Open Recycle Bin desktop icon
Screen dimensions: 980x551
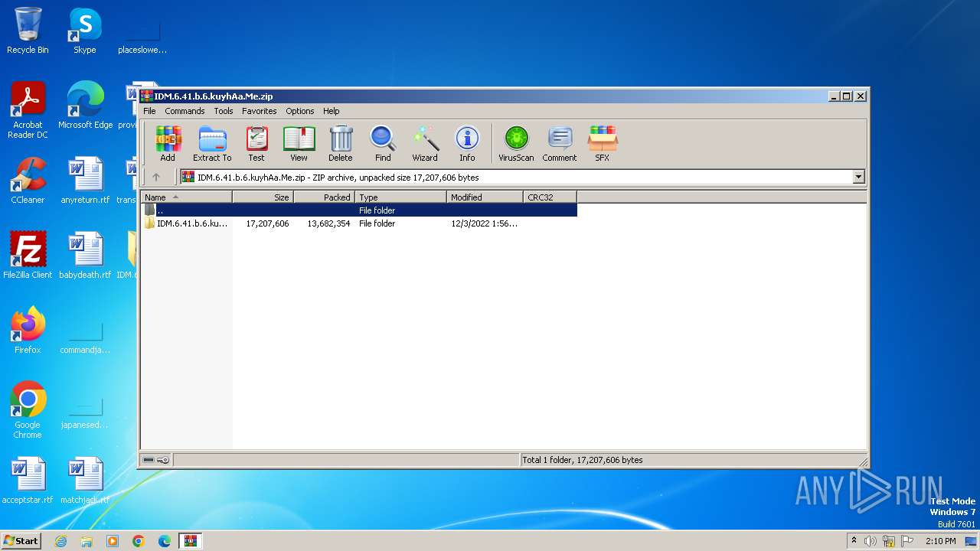point(28,31)
